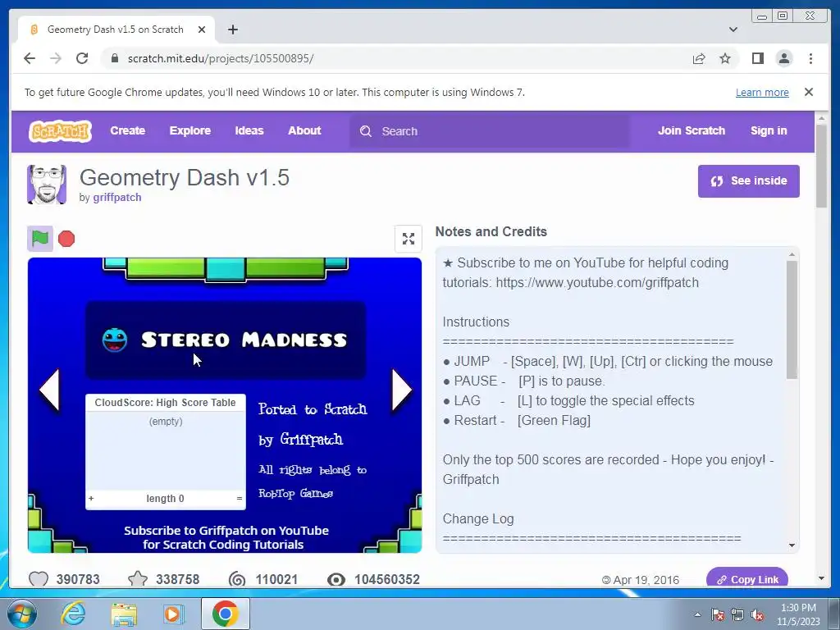Open the About menu item

coord(304,130)
